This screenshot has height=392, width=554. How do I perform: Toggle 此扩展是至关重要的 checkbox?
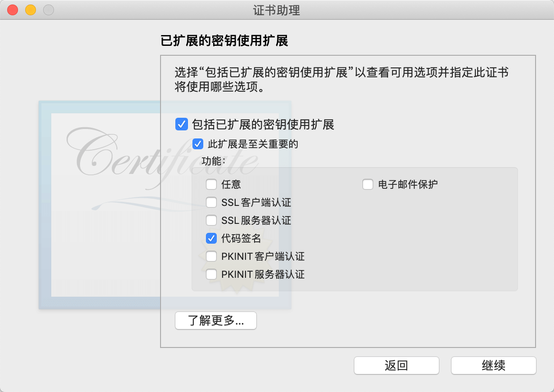click(x=197, y=144)
